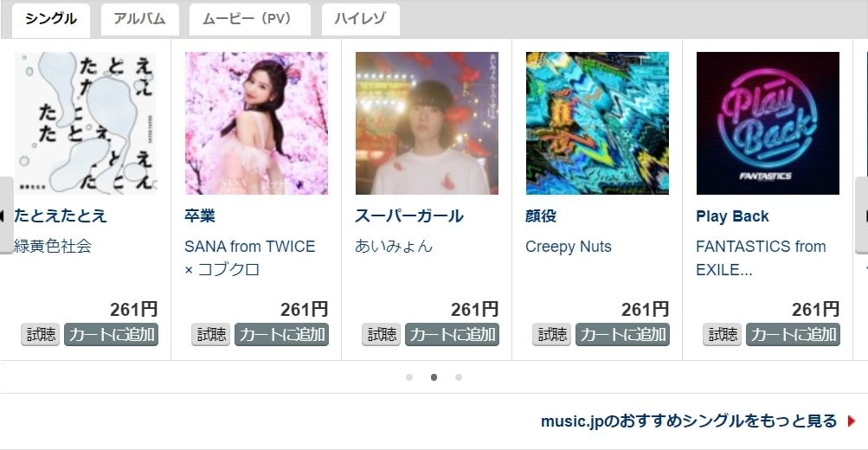
Task: Open the 緑黄色社会 artist link
Action: (x=53, y=247)
